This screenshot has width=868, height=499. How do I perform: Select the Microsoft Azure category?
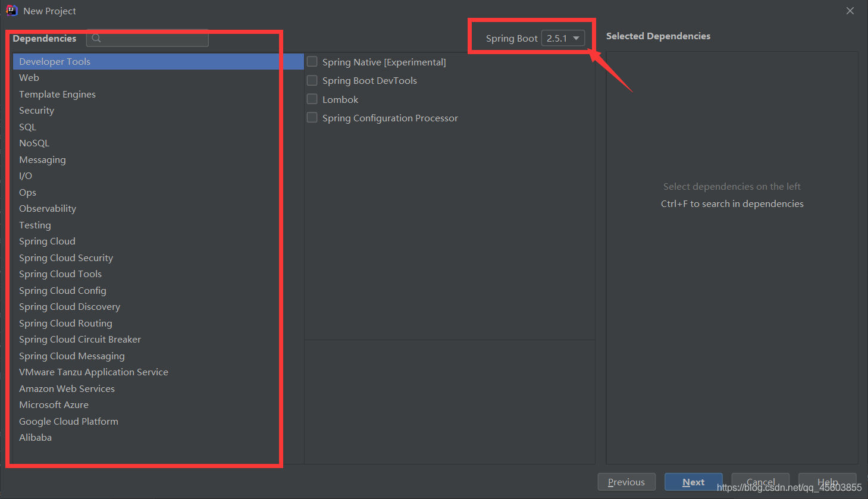(x=158, y=405)
